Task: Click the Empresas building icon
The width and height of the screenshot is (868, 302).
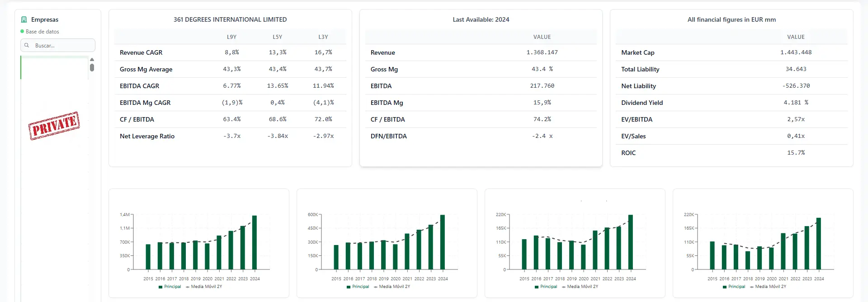Action: coord(24,19)
